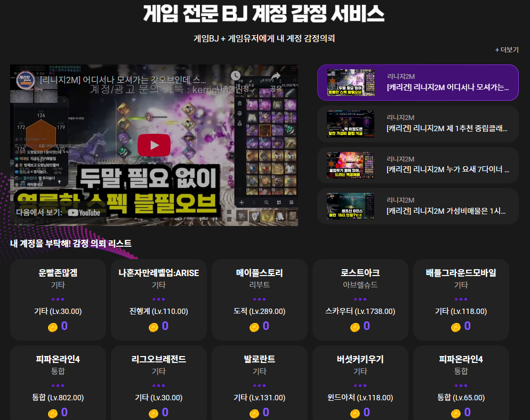The width and height of the screenshot is (530, 420).
Task: Click three dots on 나혼자만레벨업:ARISE card
Action: [x=158, y=299]
